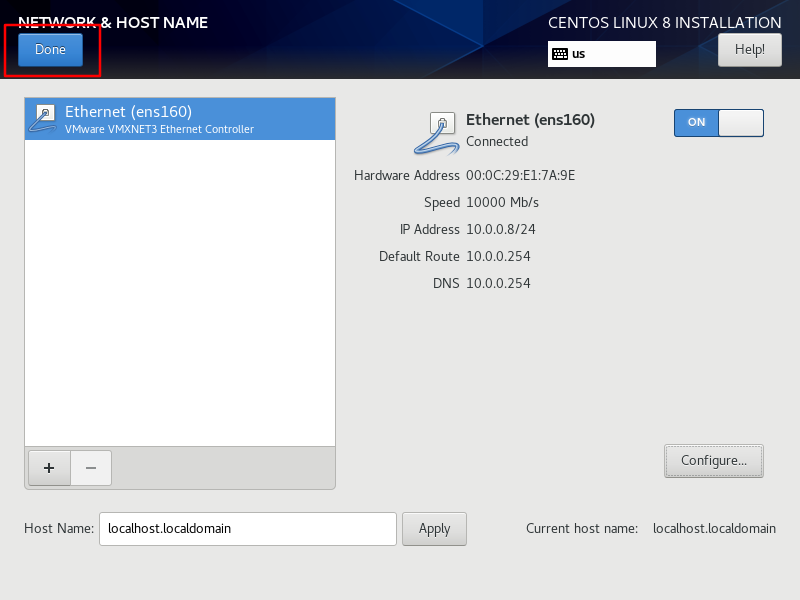The height and width of the screenshot is (600, 800).
Task: Click the Default Route value 10.0.0.254
Action: tap(498, 256)
